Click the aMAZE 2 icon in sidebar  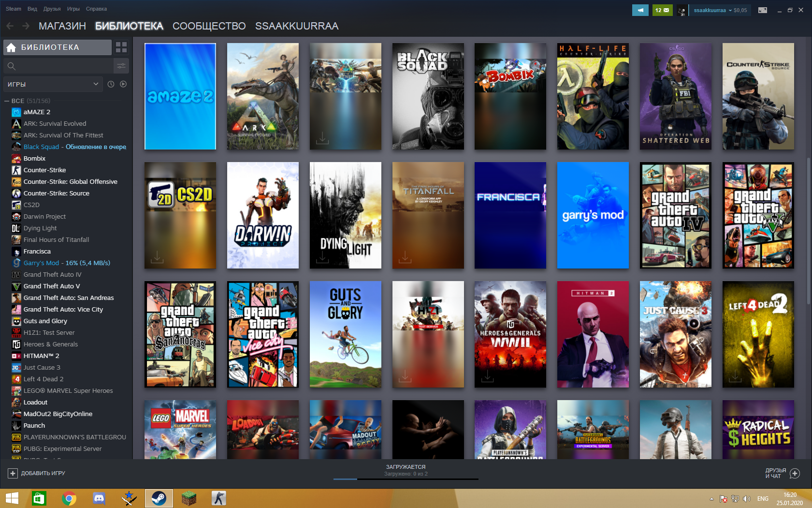tap(16, 112)
